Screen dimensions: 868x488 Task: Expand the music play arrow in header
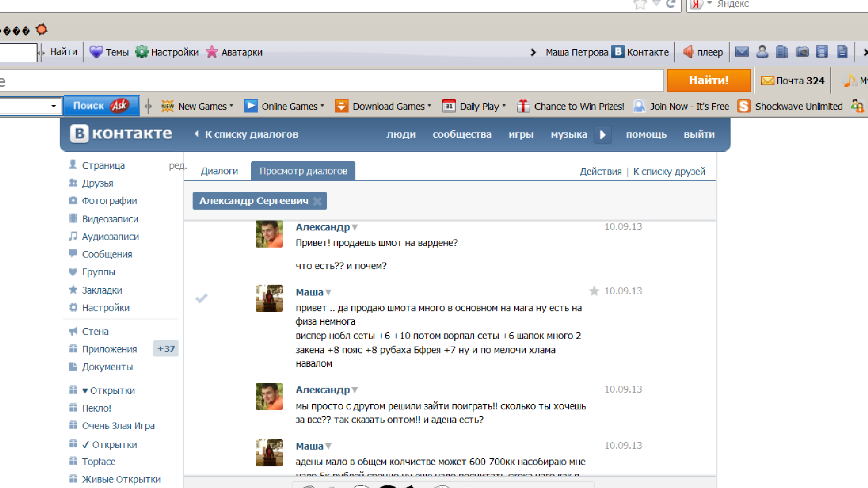pos(603,135)
